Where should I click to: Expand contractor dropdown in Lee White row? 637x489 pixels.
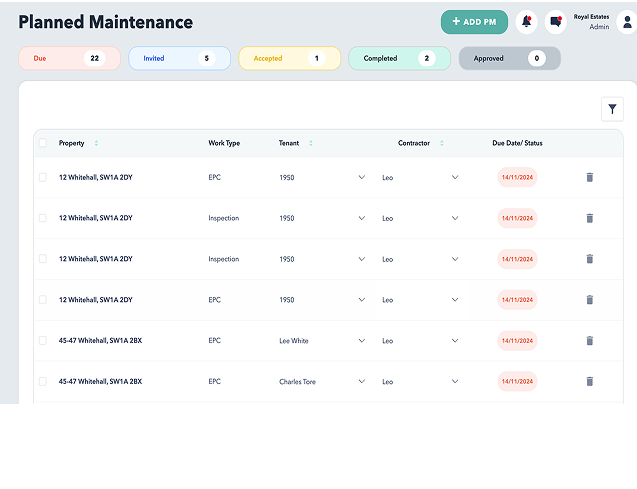(455, 340)
